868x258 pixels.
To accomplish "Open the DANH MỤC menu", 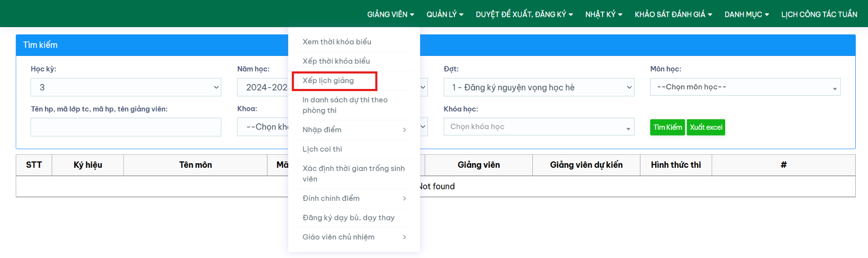I will tap(746, 14).
